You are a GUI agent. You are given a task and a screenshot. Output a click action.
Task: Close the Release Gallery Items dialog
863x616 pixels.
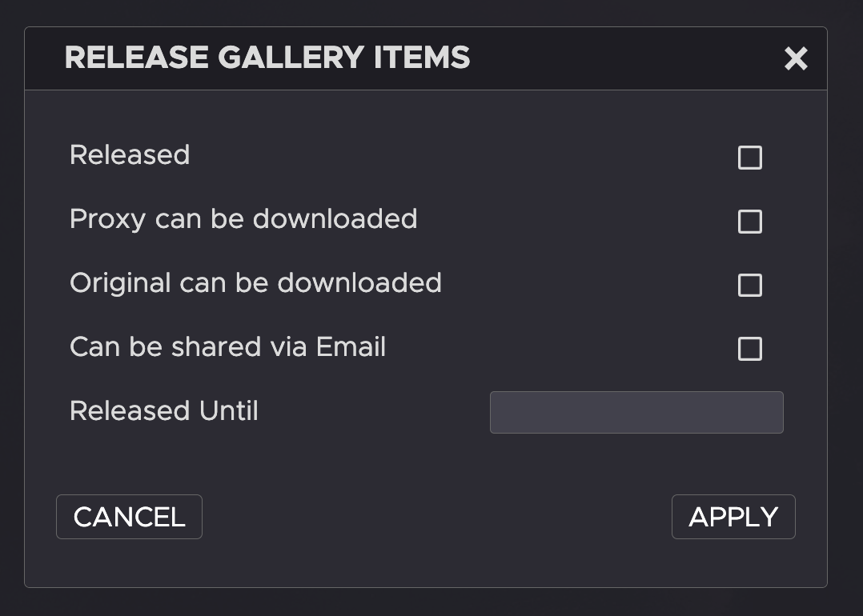point(796,58)
